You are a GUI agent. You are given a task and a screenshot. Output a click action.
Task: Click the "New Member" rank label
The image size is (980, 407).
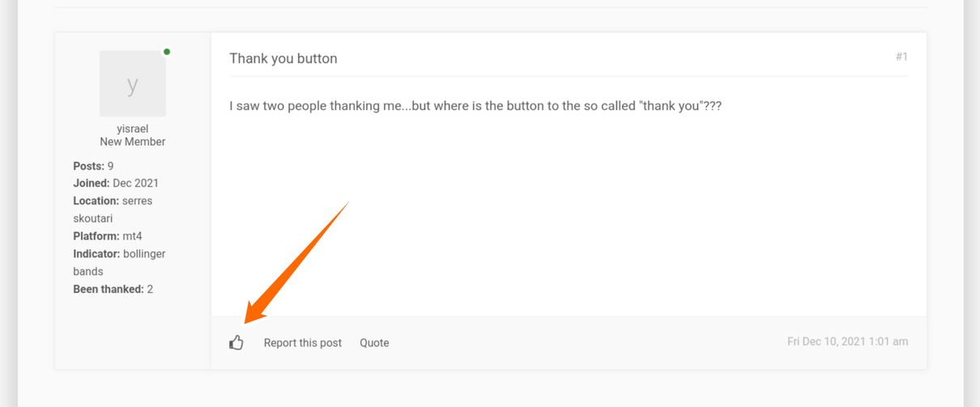tap(133, 142)
